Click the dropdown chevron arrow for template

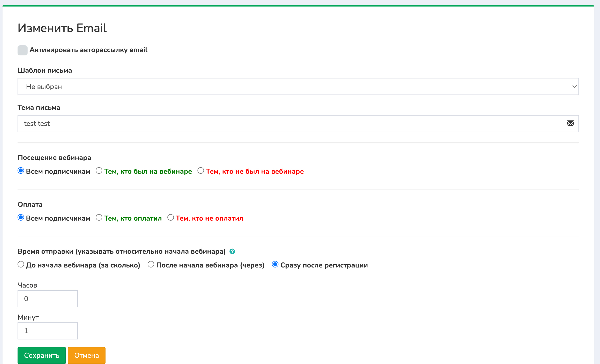pyautogui.click(x=574, y=86)
